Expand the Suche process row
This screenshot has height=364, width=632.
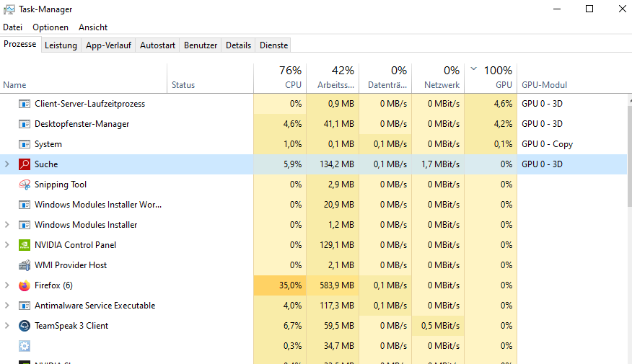7,164
